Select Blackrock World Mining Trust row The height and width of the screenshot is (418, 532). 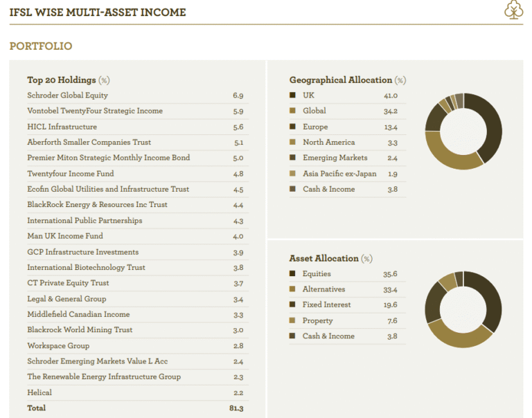[138, 330]
